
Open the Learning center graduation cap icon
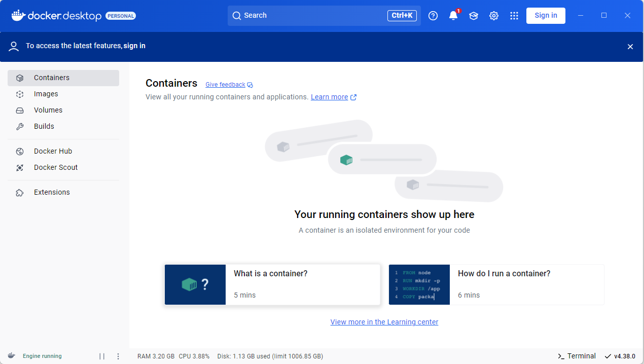pyautogui.click(x=473, y=16)
